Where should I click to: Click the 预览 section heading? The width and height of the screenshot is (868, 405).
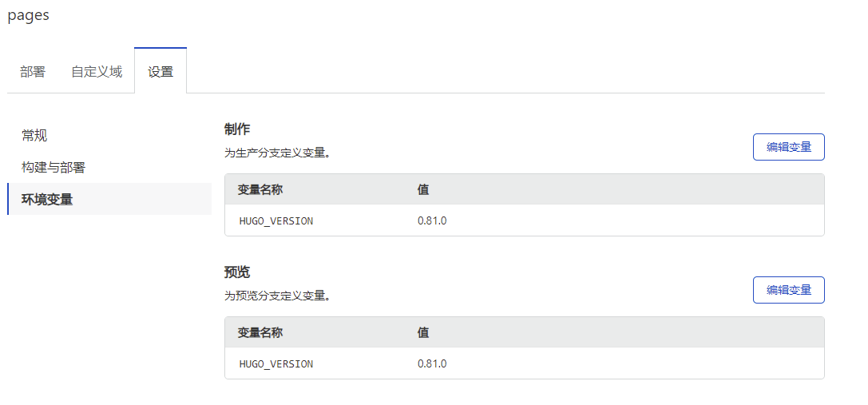click(x=237, y=272)
